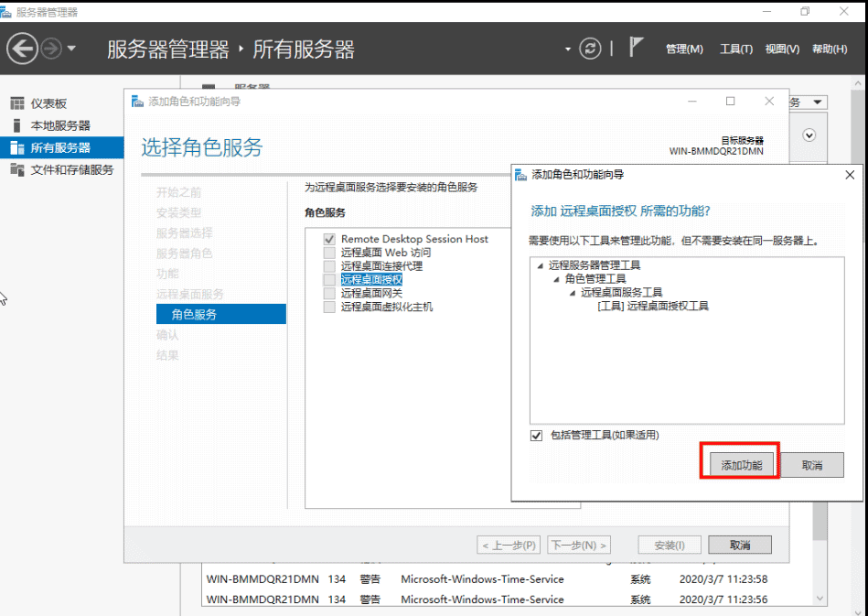Click 取消 in the features dialog
The width and height of the screenshot is (868, 616).
click(811, 465)
